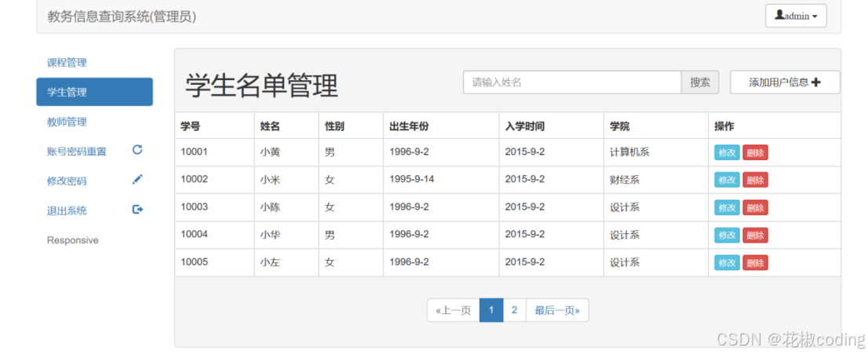Viewport: 868px width, 355px height.
Task: Click the Responsive label in sidebar
Action: (72, 240)
